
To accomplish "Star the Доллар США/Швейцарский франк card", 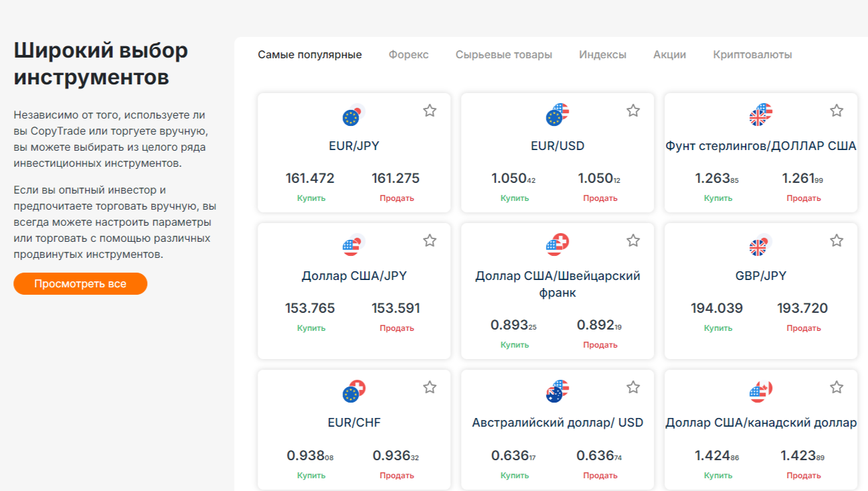I will pos(633,240).
